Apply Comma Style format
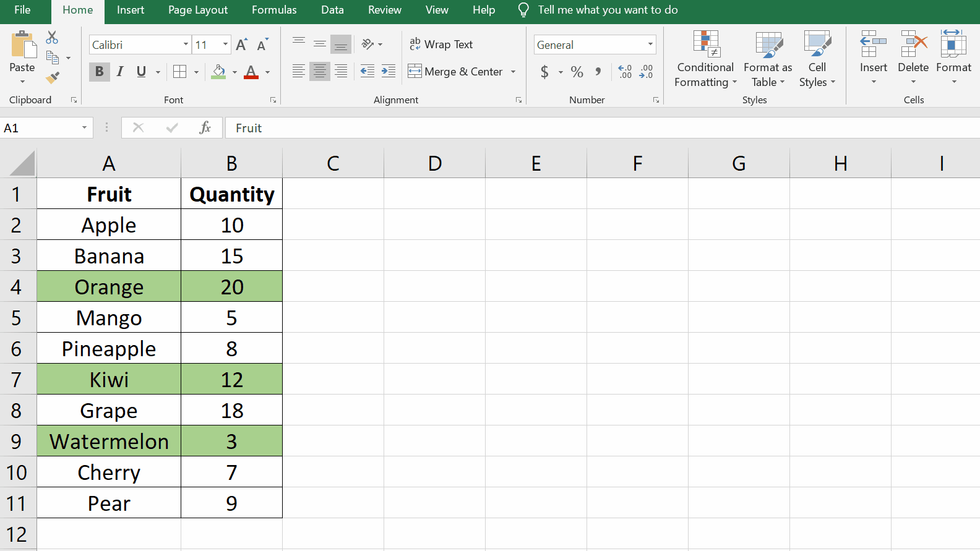 (598, 72)
